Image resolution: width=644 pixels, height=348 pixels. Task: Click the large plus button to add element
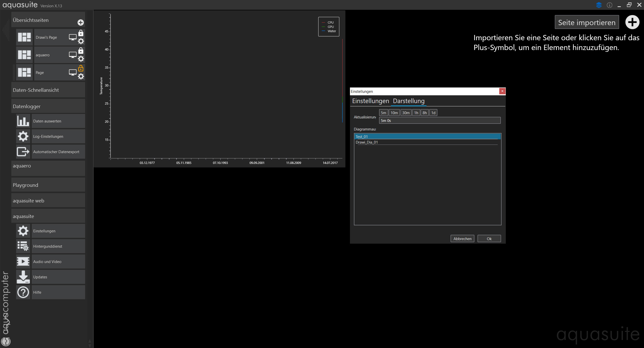pos(632,22)
